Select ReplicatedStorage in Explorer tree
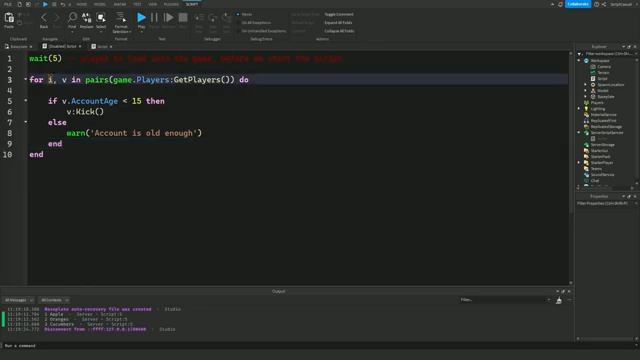Viewport: 640px width, 360px height. [606, 127]
